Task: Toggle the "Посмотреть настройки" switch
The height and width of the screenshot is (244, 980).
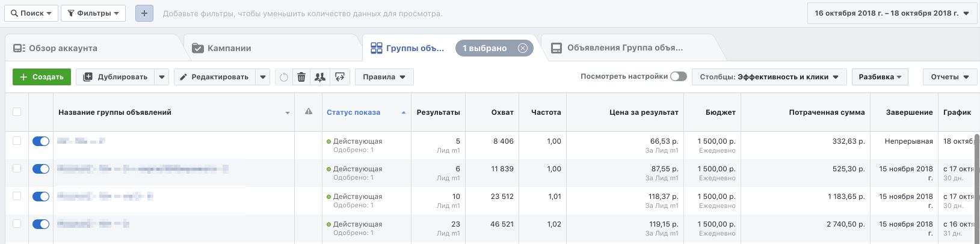Action: pos(678,76)
